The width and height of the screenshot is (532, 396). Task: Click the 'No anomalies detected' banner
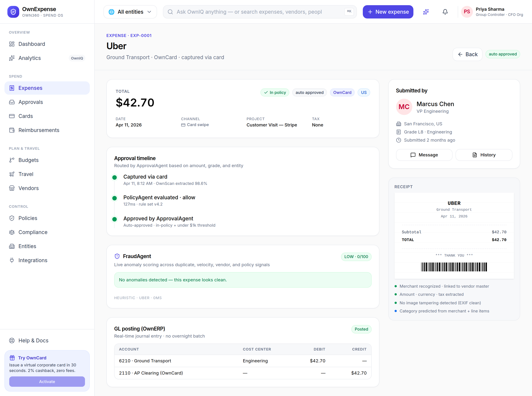point(243,280)
